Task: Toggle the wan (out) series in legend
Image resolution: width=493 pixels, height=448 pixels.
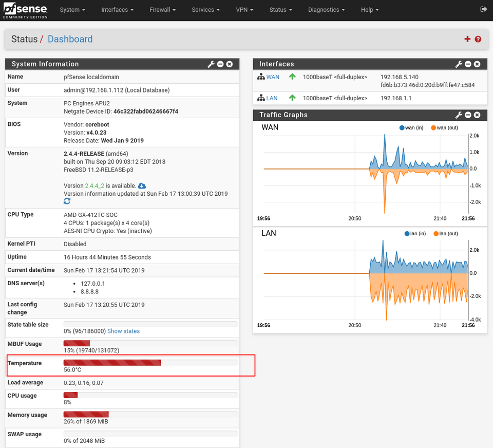Action: 444,128
